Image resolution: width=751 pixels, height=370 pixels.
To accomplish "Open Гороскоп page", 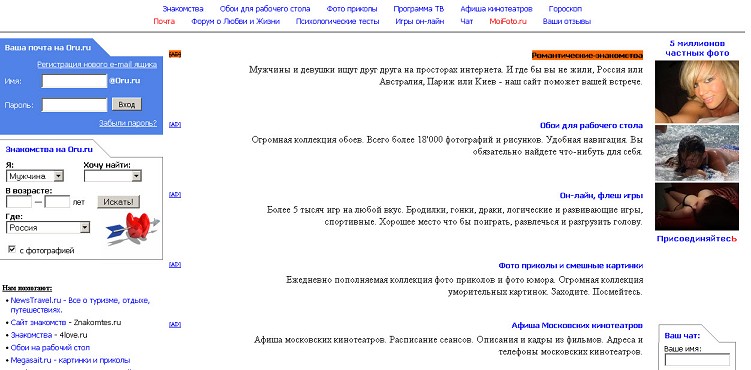I will pos(565,9).
